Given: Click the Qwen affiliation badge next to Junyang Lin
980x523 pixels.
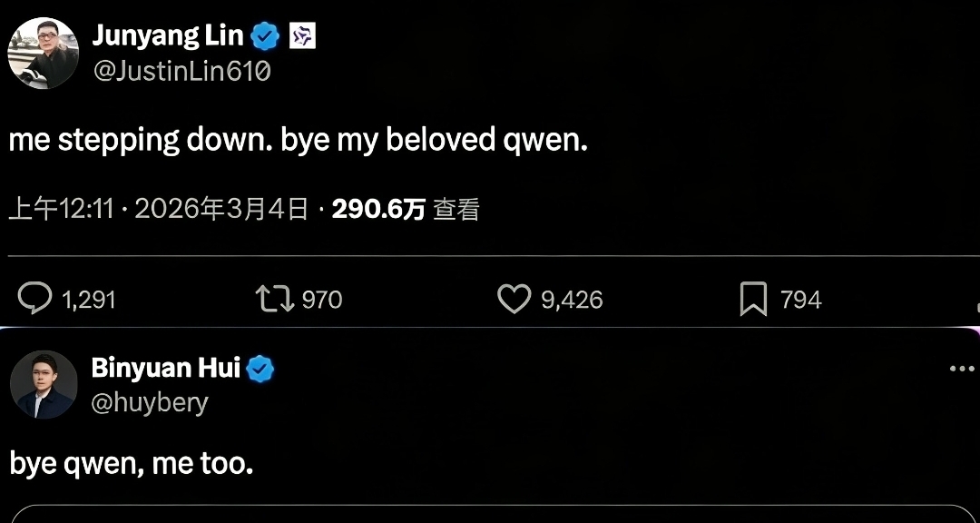Looking at the screenshot, I should pyautogui.click(x=304, y=35).
